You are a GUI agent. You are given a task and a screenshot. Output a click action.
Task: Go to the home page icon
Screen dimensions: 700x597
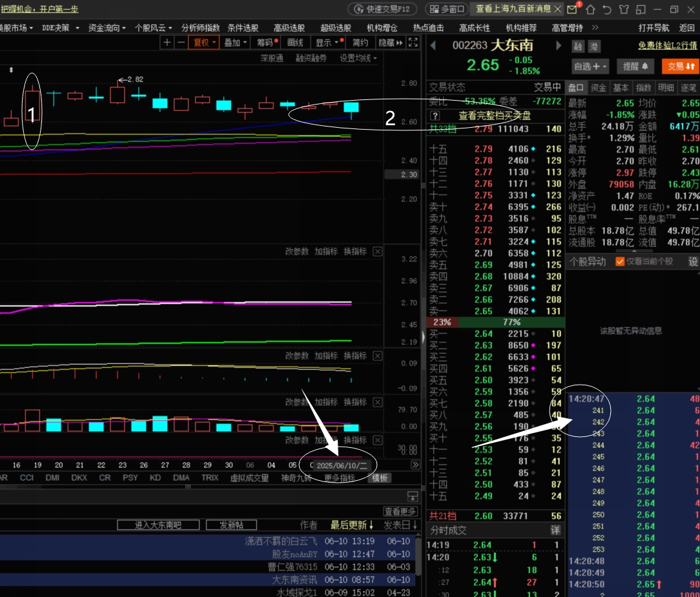(x=590, y=10)
